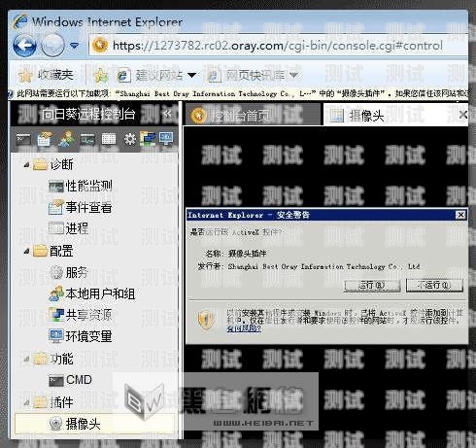Switch to the 控制台首页 tab
The image size is (476, 448).
[253, 115]
